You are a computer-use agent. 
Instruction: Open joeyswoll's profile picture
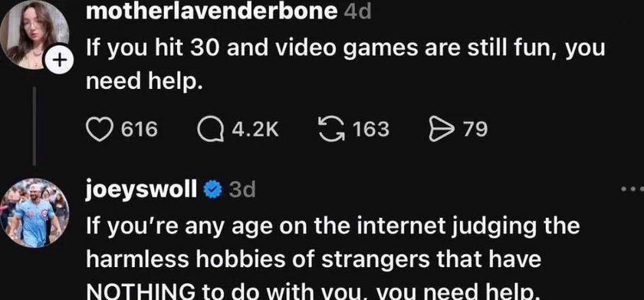tap(34, 213)
